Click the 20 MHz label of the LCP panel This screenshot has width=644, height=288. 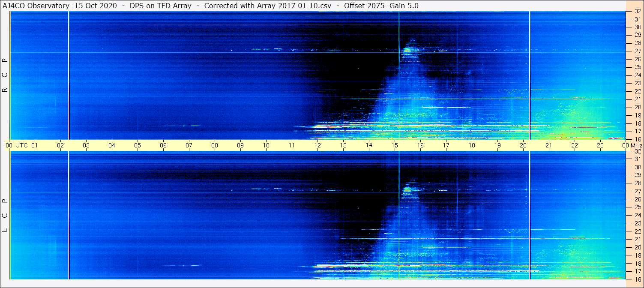[638, 247]
